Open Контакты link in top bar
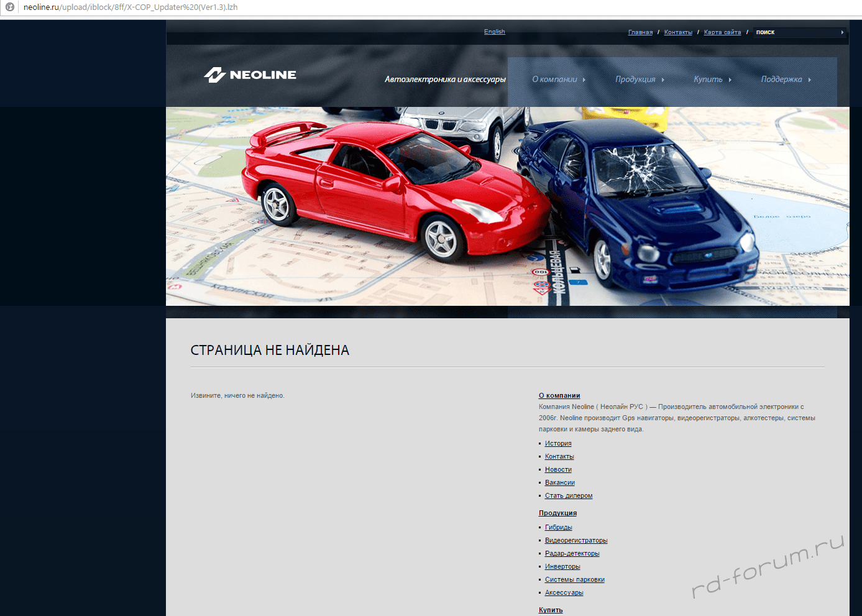The height and width of the screenshot is (616, 862). [x=678, y=32]
